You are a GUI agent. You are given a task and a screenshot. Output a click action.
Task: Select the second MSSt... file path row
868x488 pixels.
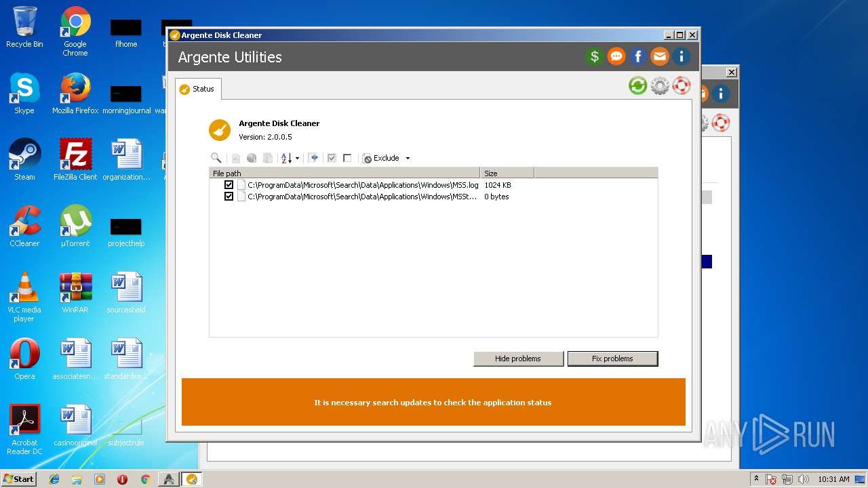[363, 197]
